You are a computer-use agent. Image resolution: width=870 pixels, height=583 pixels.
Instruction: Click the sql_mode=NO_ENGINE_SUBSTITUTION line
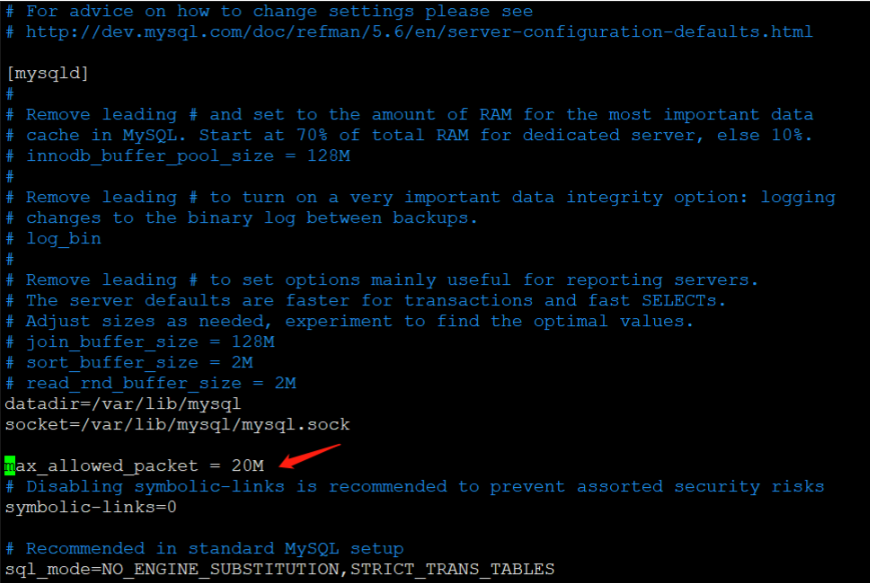(280, 569)
